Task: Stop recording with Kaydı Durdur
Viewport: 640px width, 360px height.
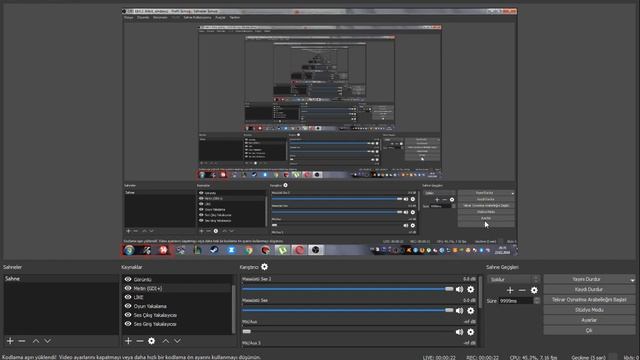Action: coord(589,289)
